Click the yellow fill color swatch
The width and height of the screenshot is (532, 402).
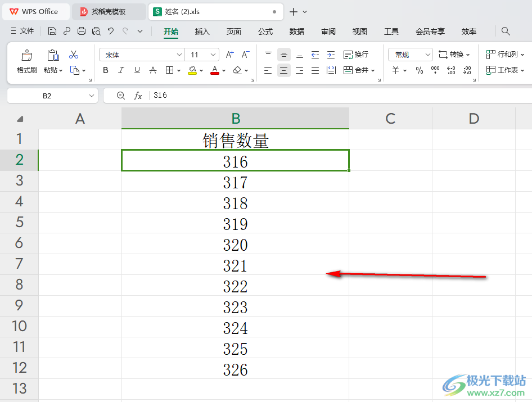[x=192, y=70]
